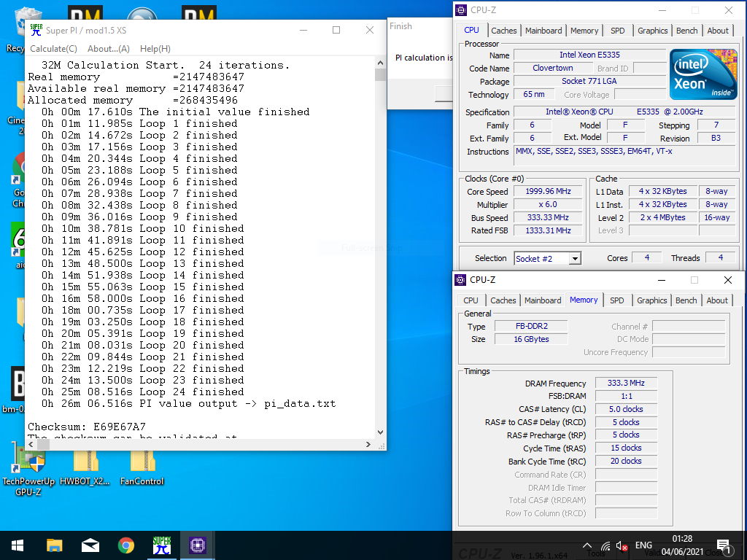This screenshot has height=560, width=747.
Task: Select SPD tab in lower CPU-Z window
Action: coord(617,300)
